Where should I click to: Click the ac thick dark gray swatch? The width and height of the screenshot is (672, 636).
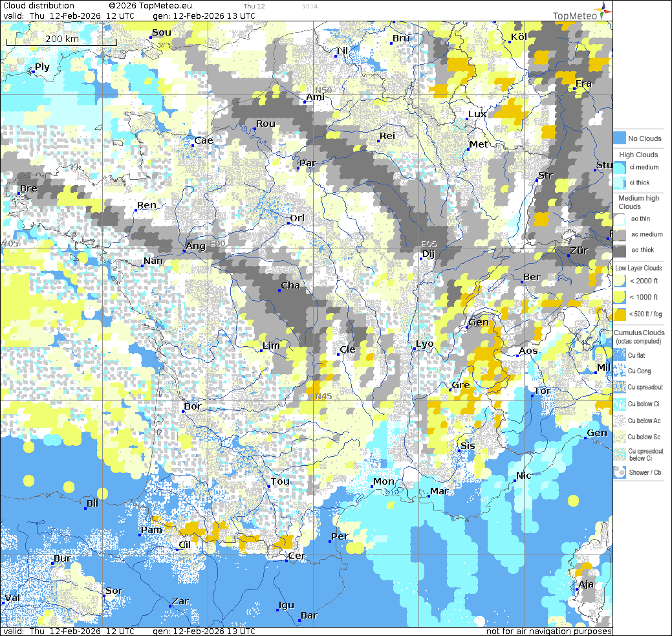click(x=620, y=250)
